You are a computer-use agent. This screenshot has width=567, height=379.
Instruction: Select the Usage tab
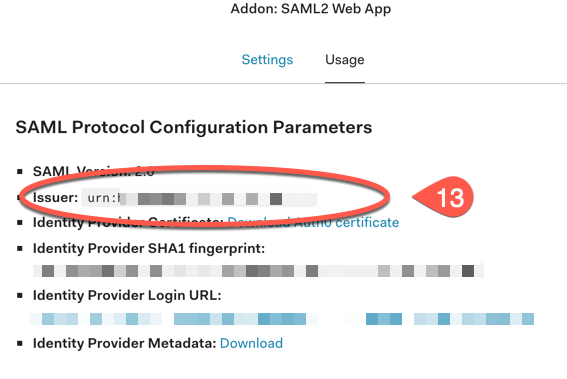(345, 60)
